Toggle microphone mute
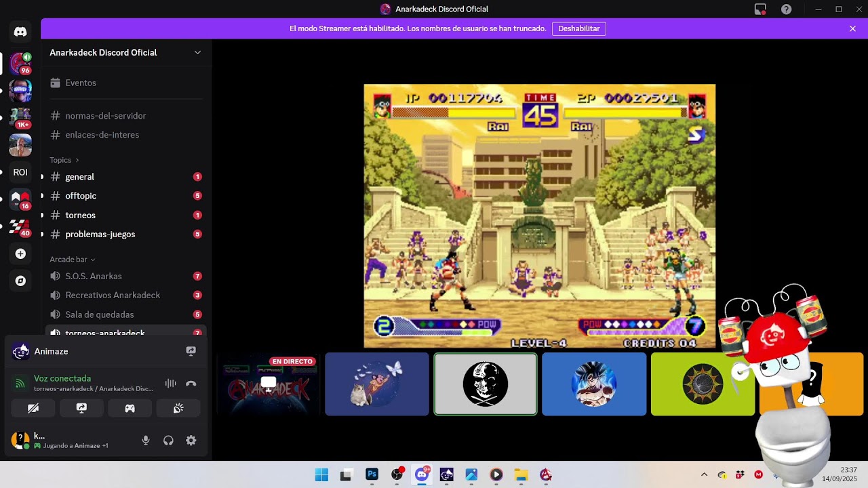868x488 pixels. [x=146, y=441]
